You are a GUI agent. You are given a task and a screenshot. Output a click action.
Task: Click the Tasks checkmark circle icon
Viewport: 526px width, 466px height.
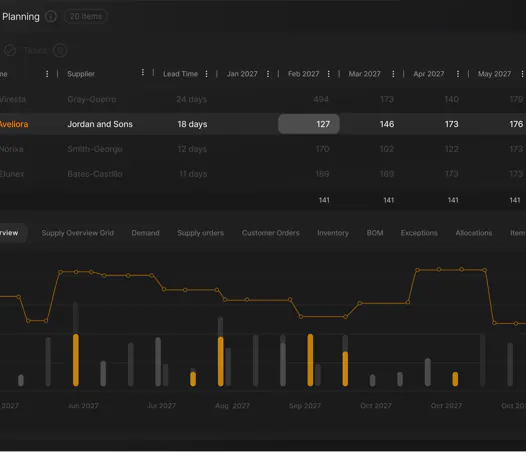tap(10, 50)
